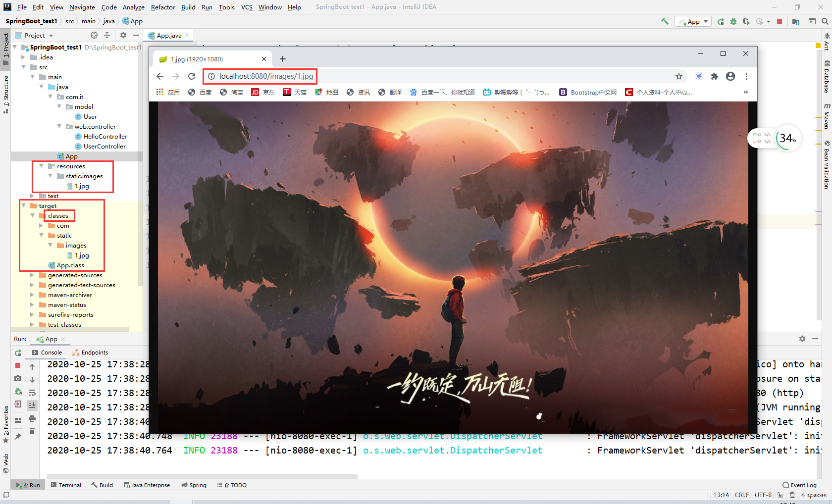The image size is (832, 504).
Task: Open Run Anything icon in top toolbar
Action: [x=812, y=21]
